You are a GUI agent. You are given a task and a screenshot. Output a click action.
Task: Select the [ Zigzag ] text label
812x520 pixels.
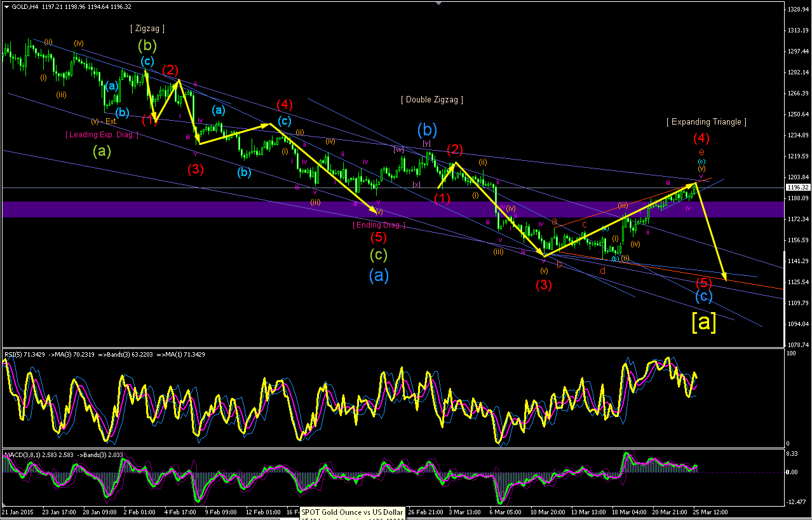(147, 29)
